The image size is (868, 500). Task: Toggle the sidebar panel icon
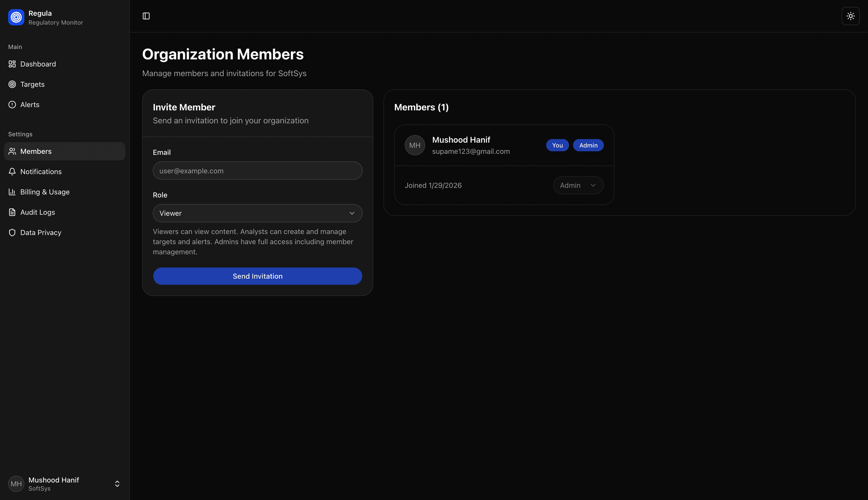point(146,16)
